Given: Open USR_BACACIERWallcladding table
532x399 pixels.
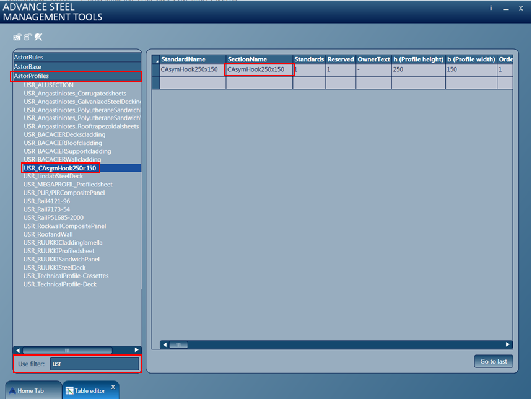Looking at the screenshot, I should click(63, 159).
